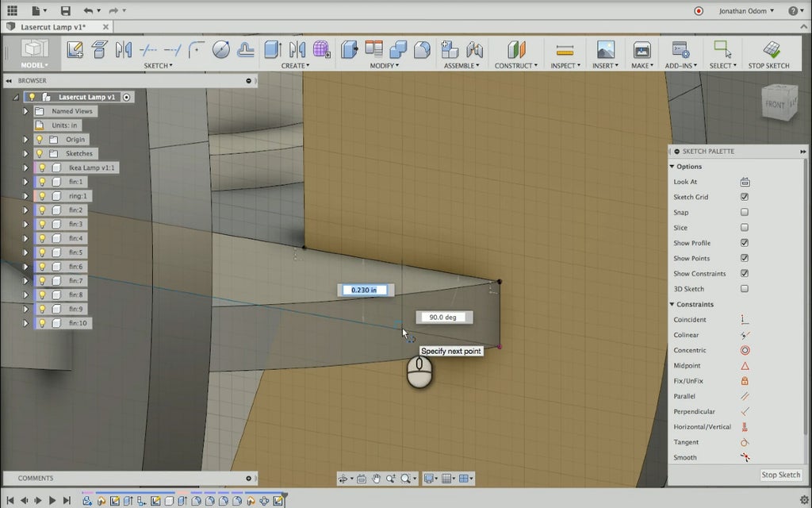Toggle visibility bulb for ring:1
This screenshot has width=812, height=508.
(x=43, y=196)
